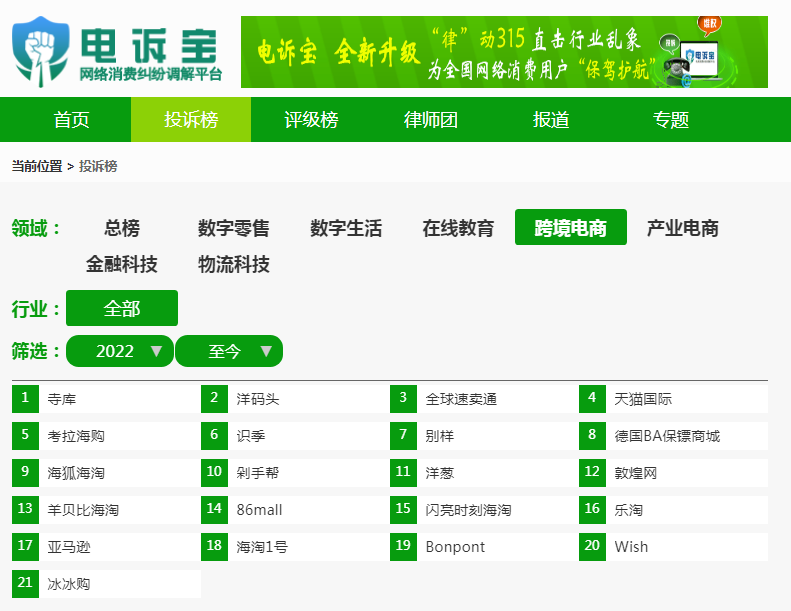The height and width of the screenshot is (611, 791).
Task: Open the 专题 navigation tab
Action: tap(670, 120)
